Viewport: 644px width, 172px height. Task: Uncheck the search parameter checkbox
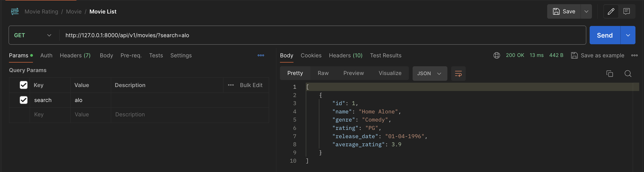(24, 100)
